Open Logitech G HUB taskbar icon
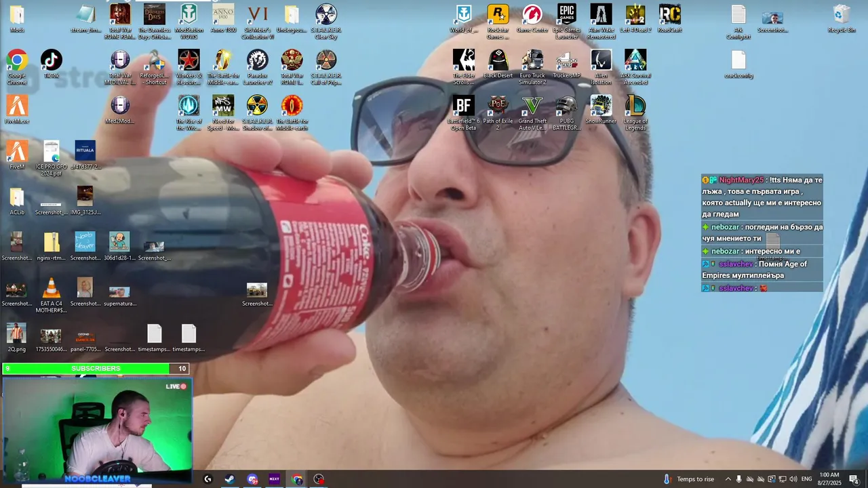 pos(208,479)
